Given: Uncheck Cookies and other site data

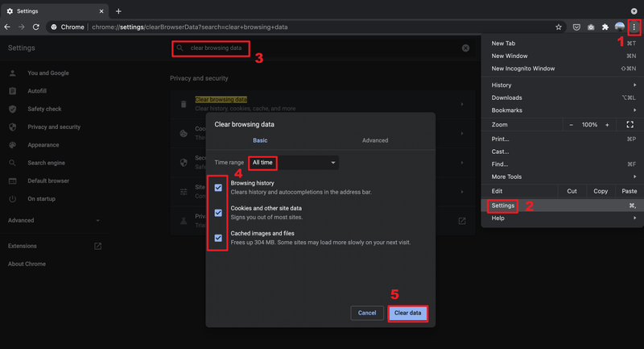Looking at the screenshot, I should point(218,213).
